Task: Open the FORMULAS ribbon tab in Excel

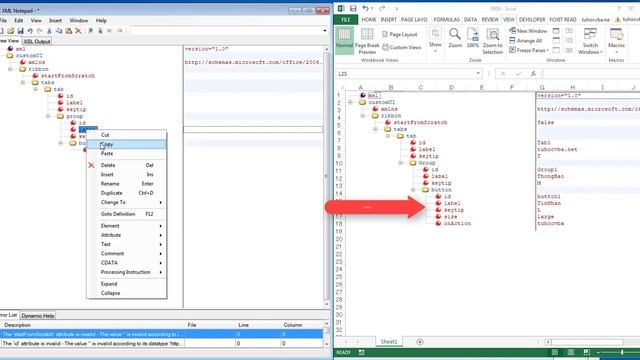Action: coord(446,20)
